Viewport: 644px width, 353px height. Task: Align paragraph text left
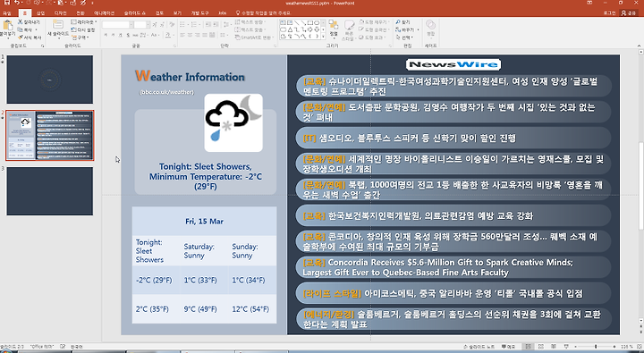[182, 35]
